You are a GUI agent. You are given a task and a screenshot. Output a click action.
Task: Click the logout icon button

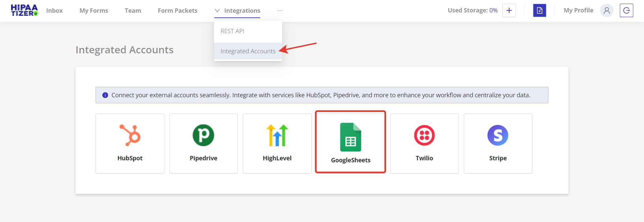tap(626, 10)
